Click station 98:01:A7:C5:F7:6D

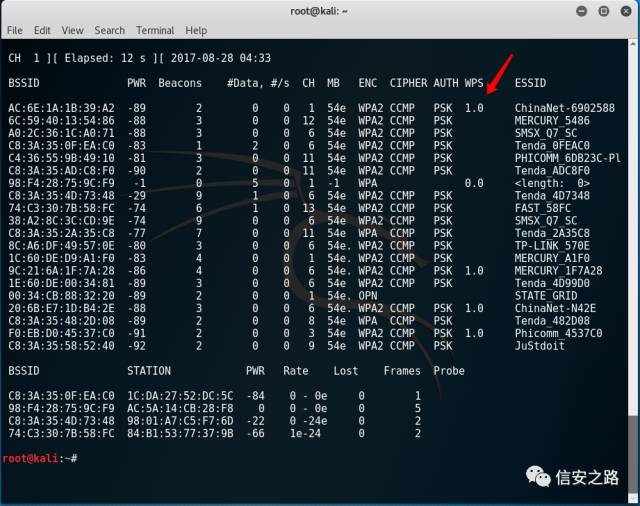(x=180, y=421)
